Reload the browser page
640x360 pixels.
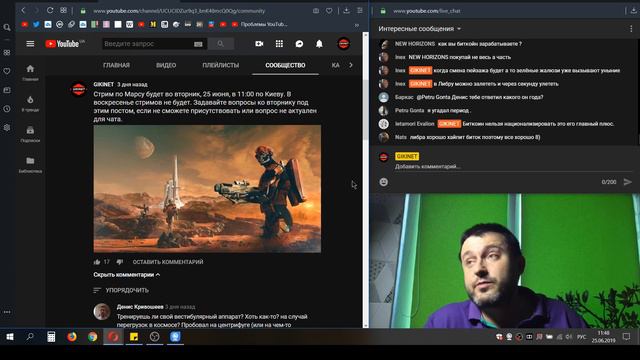[x=50, y=11]
